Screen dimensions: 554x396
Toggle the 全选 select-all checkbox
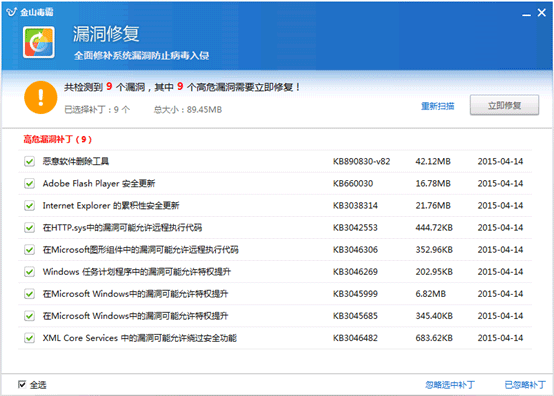click(22, 384)
